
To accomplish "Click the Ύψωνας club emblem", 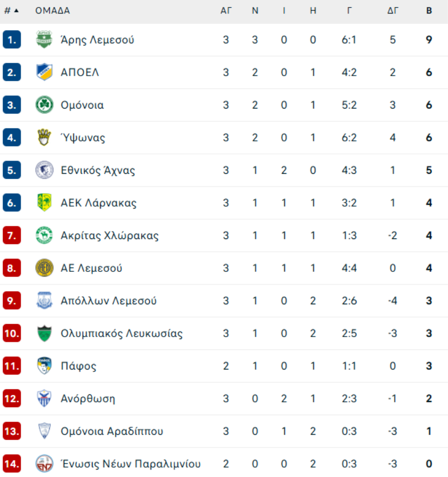I will [x=44, y=137].
